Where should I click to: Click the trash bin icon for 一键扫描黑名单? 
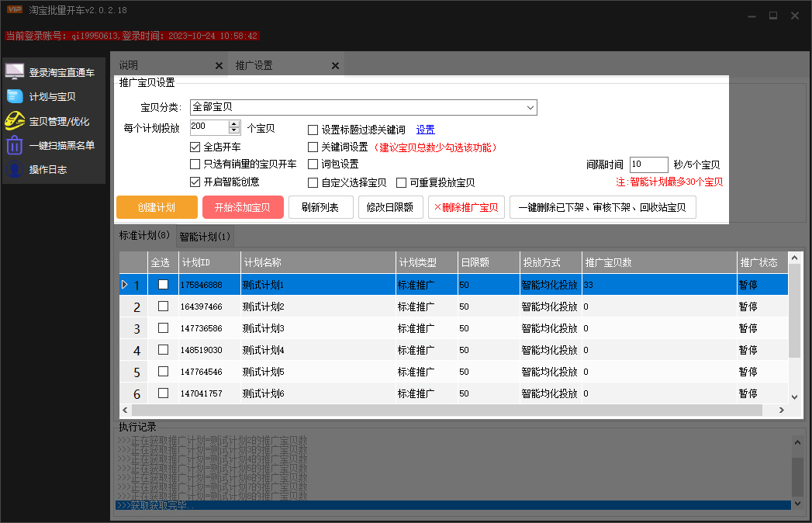15,145
